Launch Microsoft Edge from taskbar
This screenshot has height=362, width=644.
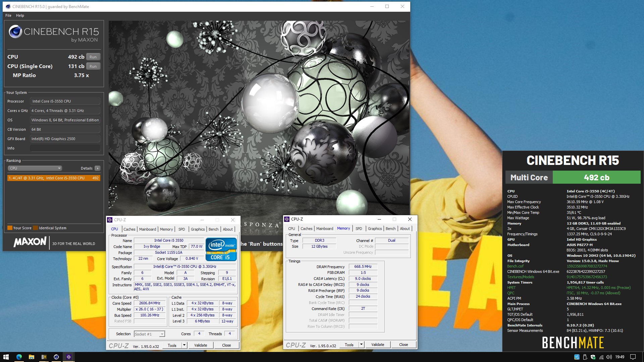coord(19,357)
